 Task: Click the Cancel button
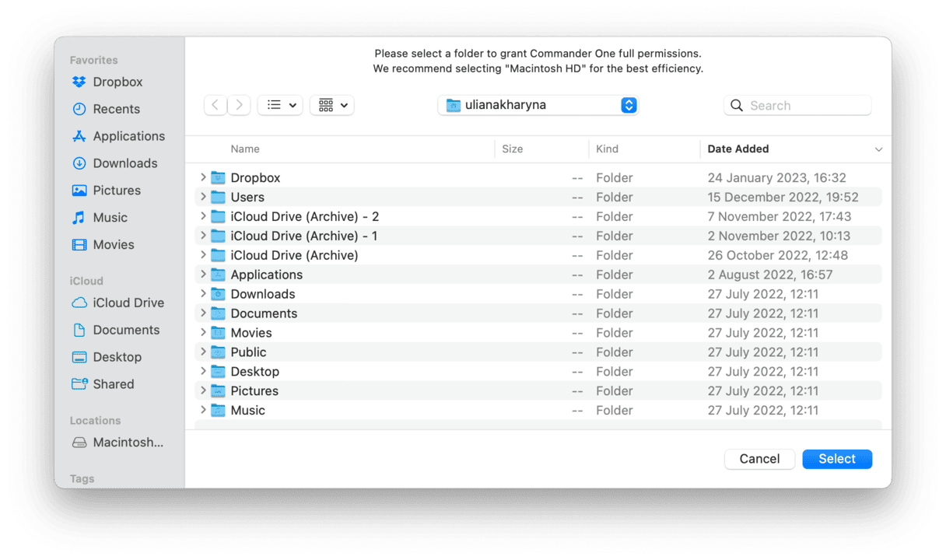[x=759, y=459]
